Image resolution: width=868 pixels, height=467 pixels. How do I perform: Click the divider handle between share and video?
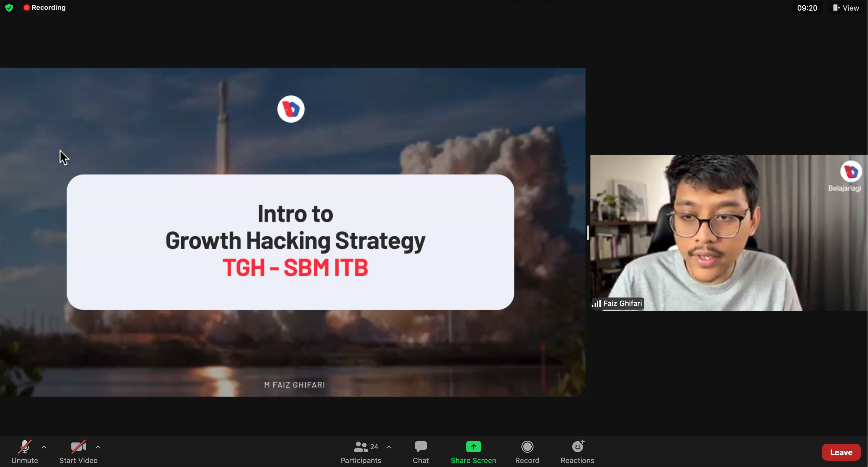point(588,233)
